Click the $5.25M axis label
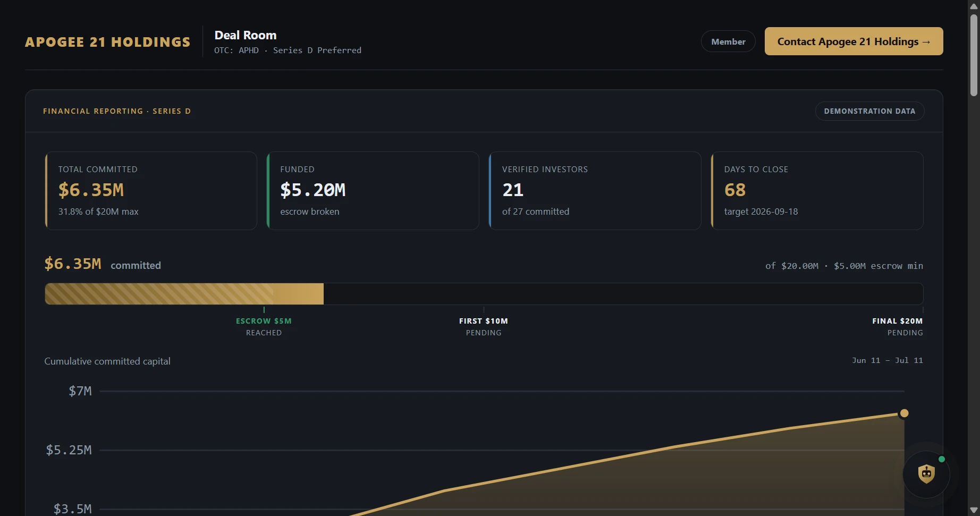The width and height of the screenshot is (980, 516). 69,450
